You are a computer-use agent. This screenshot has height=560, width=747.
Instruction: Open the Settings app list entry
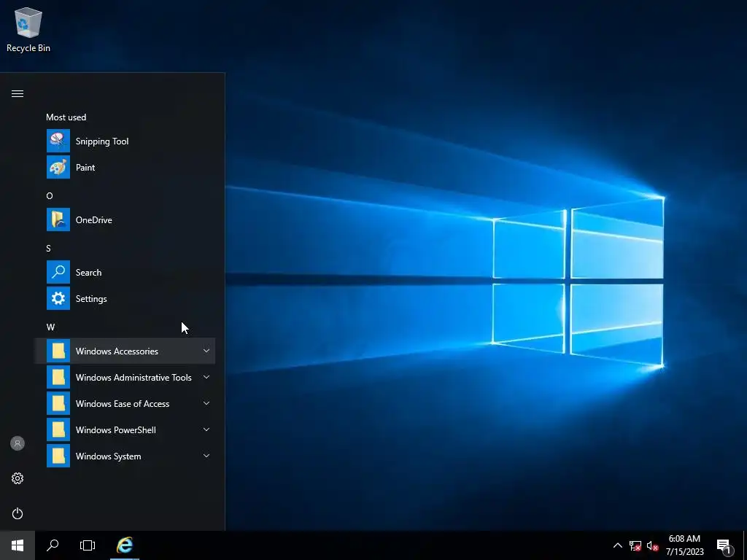click(x=124, y=298)
